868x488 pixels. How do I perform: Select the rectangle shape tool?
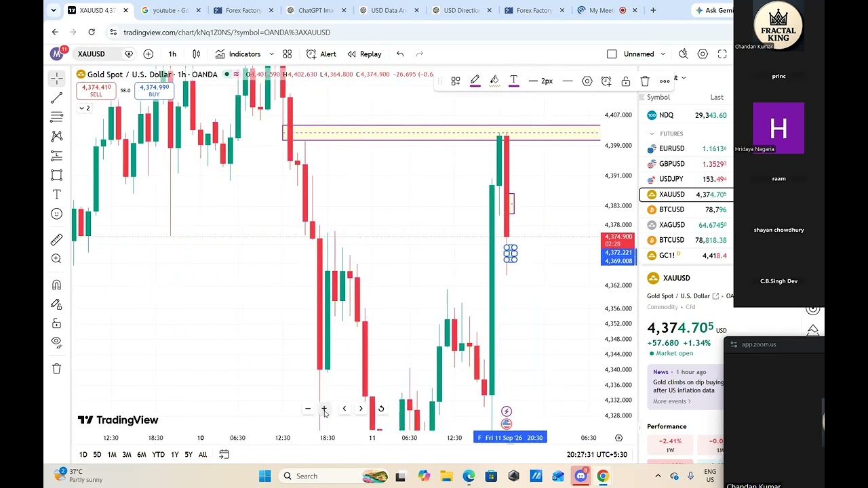click(57, 175)
